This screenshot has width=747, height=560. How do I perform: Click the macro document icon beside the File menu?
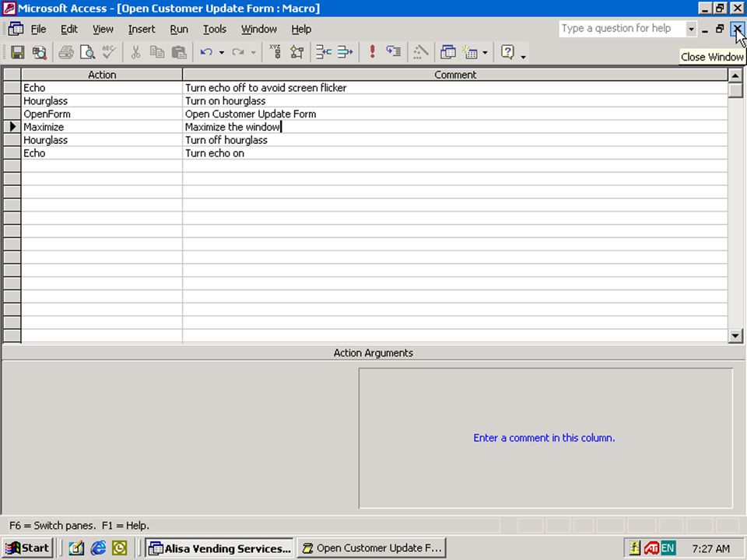point(16,29)
